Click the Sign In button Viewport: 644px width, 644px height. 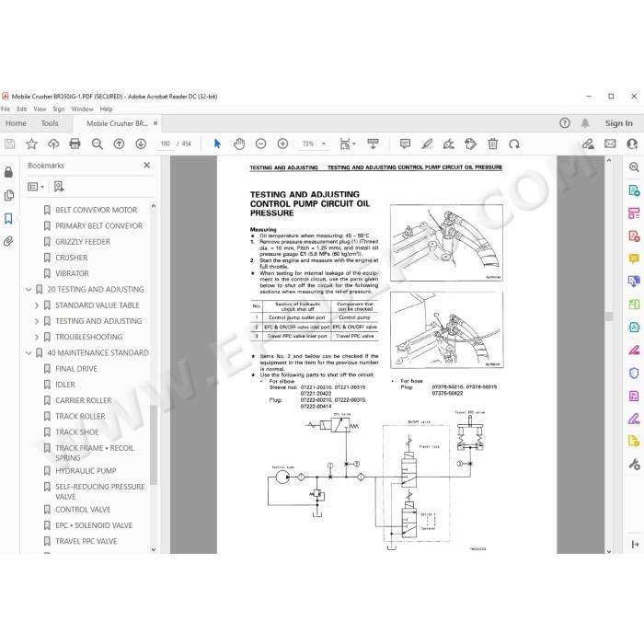tap(618, 123)
